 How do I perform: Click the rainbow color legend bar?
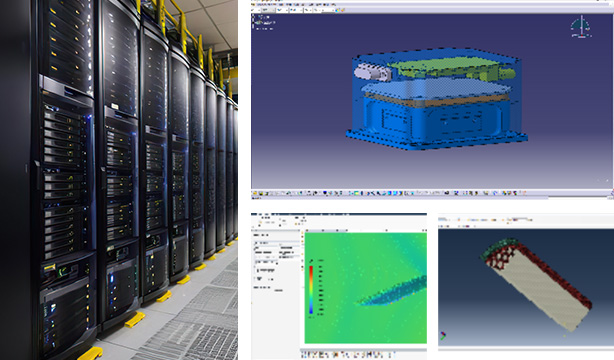click(x=311, y=290)
